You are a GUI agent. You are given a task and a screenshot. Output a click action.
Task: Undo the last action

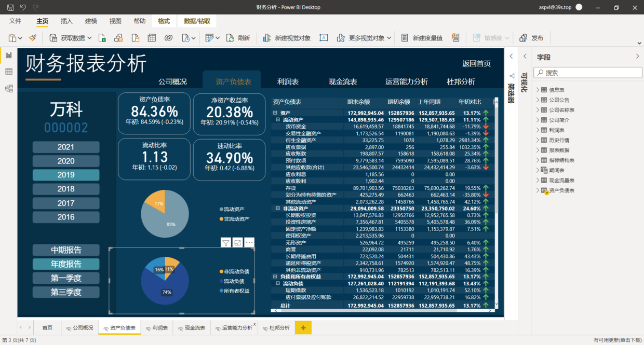point(23,7)
